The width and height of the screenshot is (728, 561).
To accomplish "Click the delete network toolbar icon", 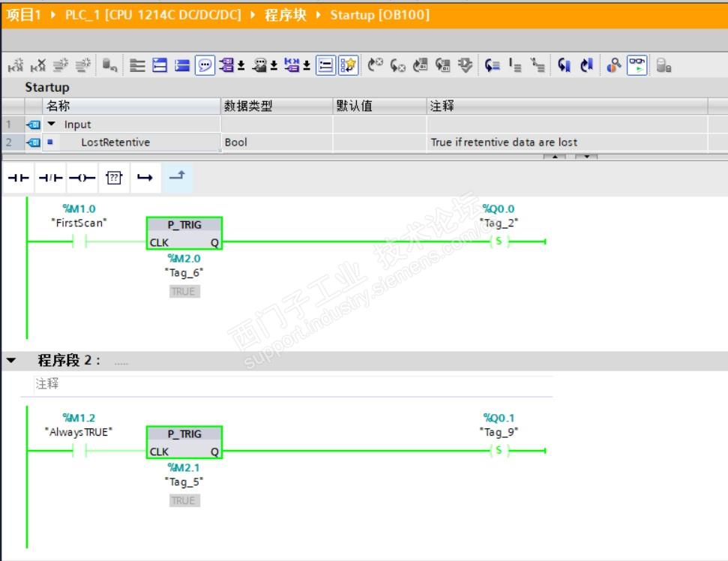I will pos(38,65).
